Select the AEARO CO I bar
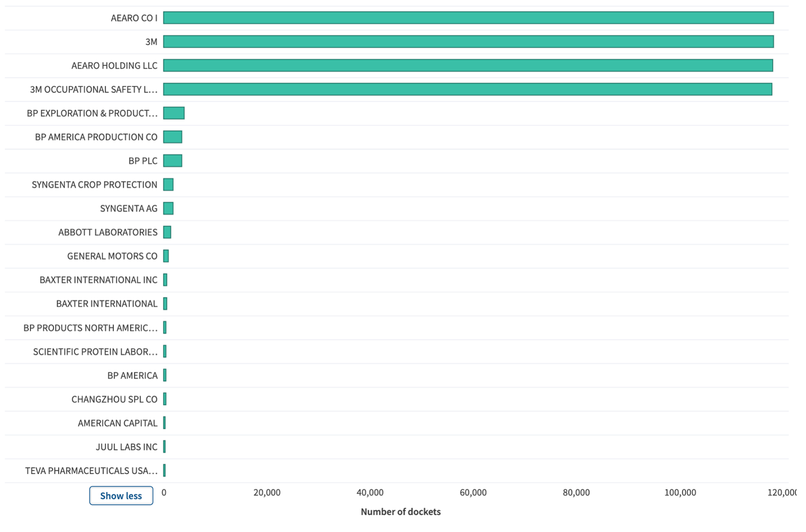The height and width of the screenshot is (532, 806). [x=468, y=18]
